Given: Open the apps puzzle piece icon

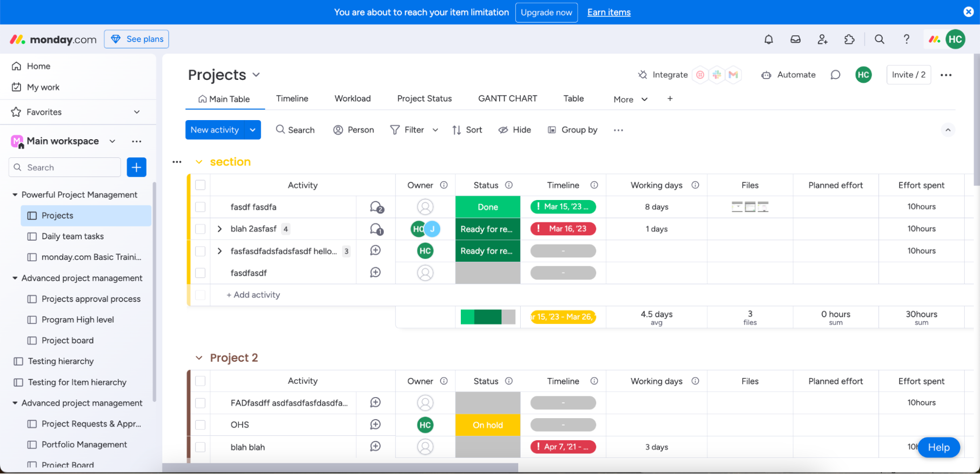Looking at the screenshot, I should tap(849, 39).
